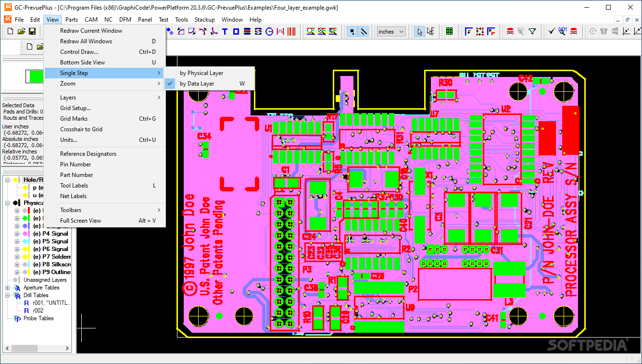Select the blue T text tool

225,32
